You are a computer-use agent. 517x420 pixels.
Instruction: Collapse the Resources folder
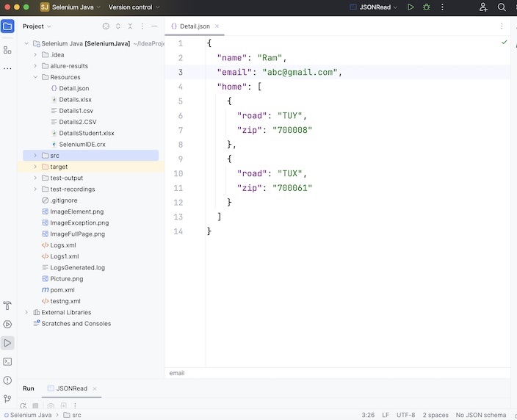coord(35,77)
